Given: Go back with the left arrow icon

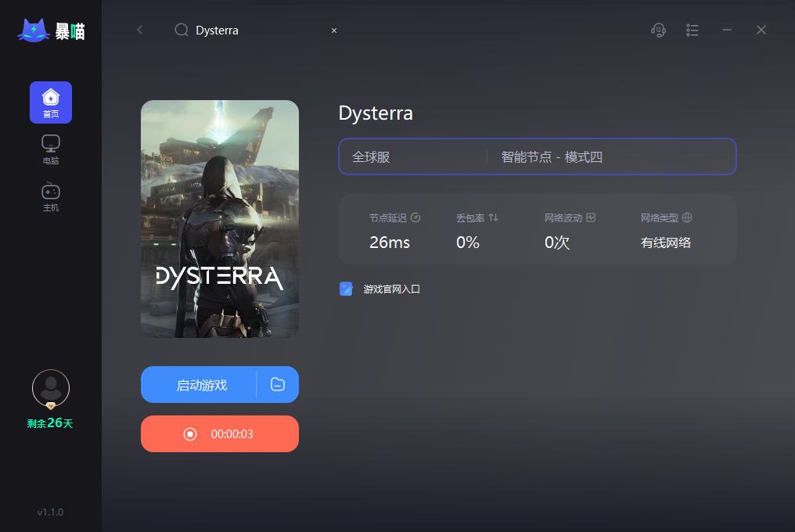Looking at the screenshot, I should pos(140,31).
